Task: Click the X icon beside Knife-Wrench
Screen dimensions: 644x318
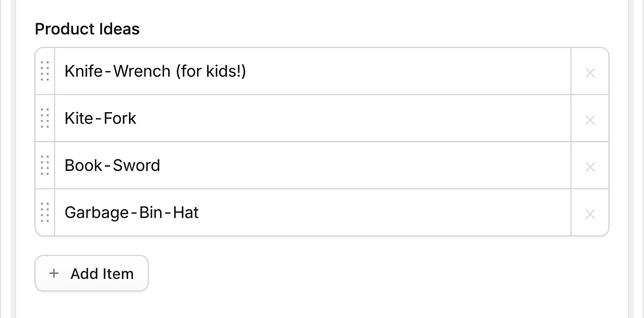Action: point(590,73)
